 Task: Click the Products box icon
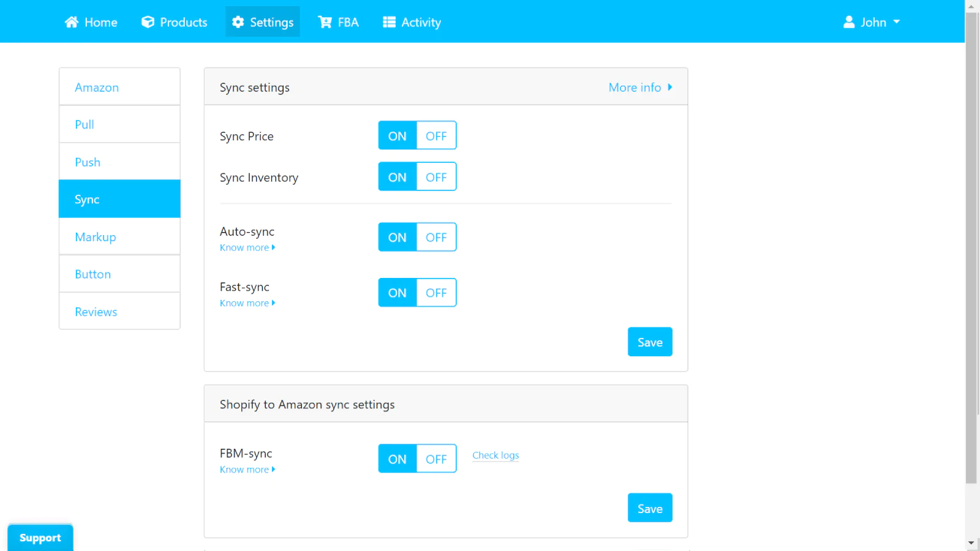(x=148, y=22)
